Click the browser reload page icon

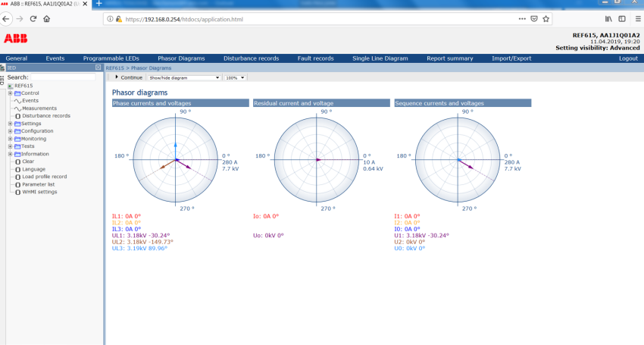point(33,18)
